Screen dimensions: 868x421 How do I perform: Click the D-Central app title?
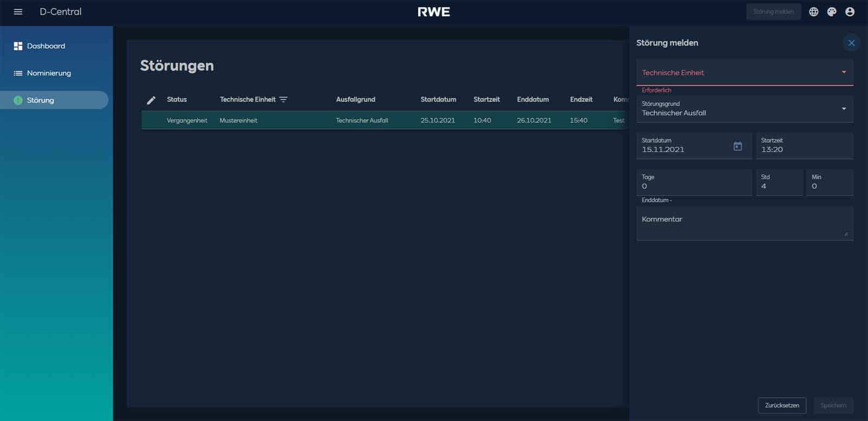60,12
